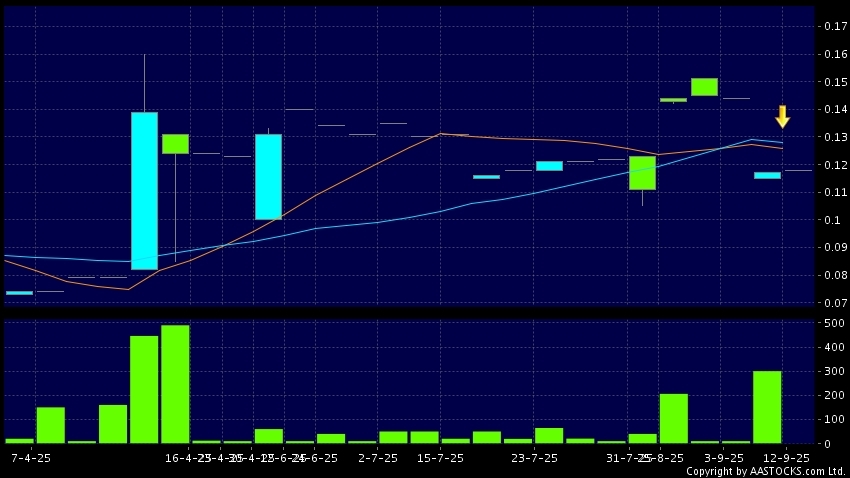Select the 0.1 price axis label
Viewport: 850px width, 478px height.
832,220
